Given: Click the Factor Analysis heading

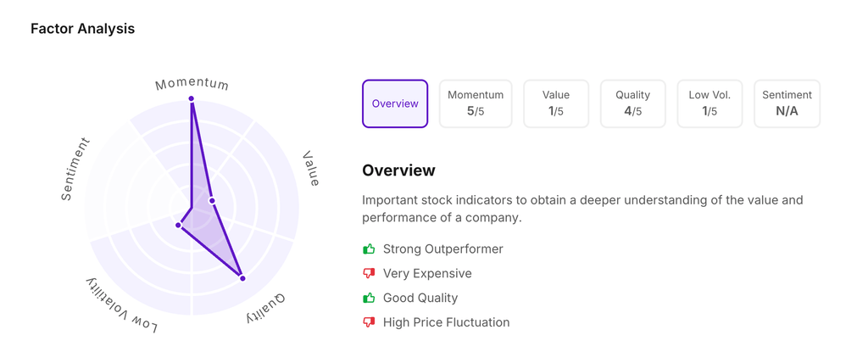Looking at the screenshot, I should pos(82,29).
